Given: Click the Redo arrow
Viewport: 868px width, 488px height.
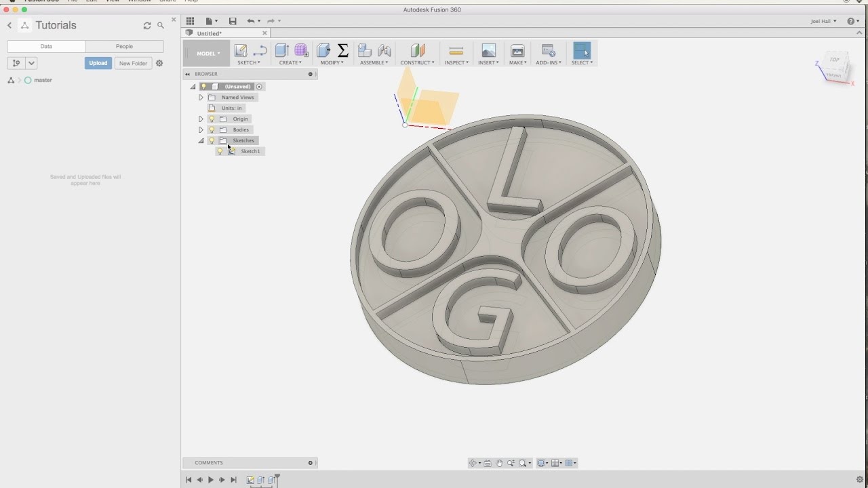Looking at the screenshot, I should 271,21.
